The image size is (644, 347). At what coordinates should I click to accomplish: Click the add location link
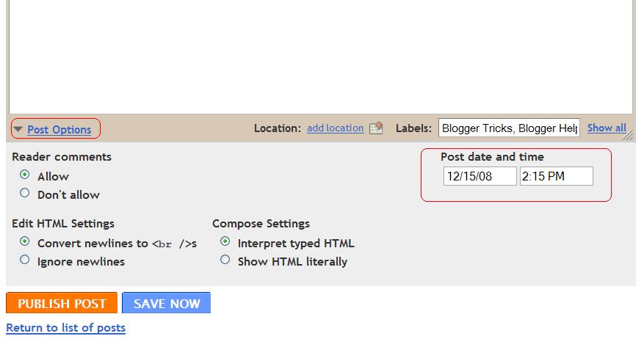click(x=335, y=128)
